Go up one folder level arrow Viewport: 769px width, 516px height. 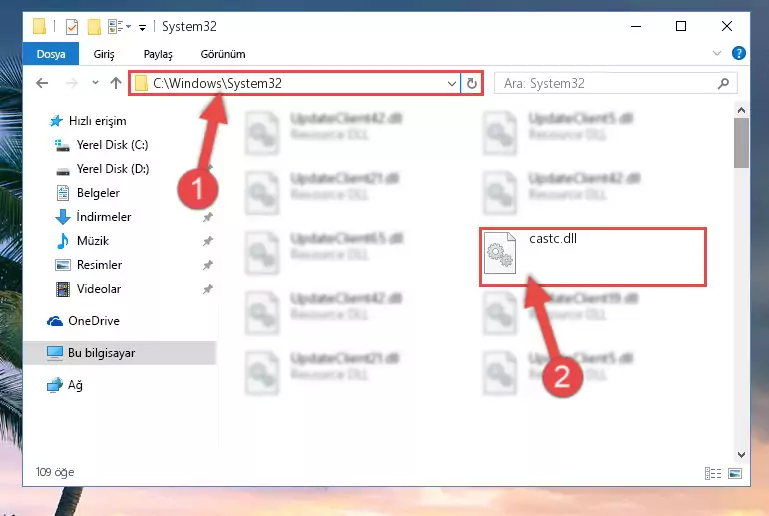click(116, 83)
